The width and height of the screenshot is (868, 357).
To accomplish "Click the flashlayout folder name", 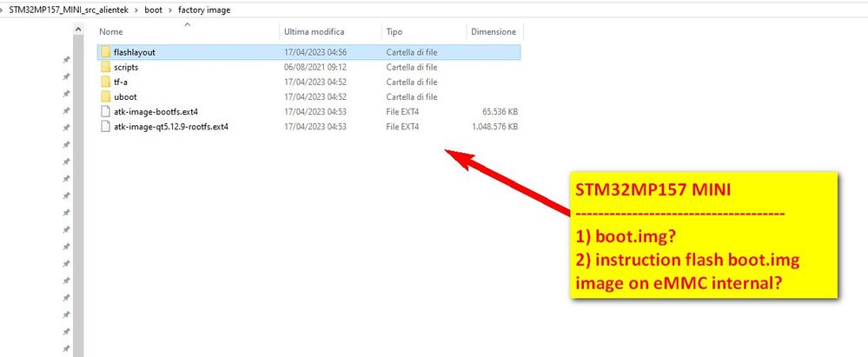I will 135,53.
